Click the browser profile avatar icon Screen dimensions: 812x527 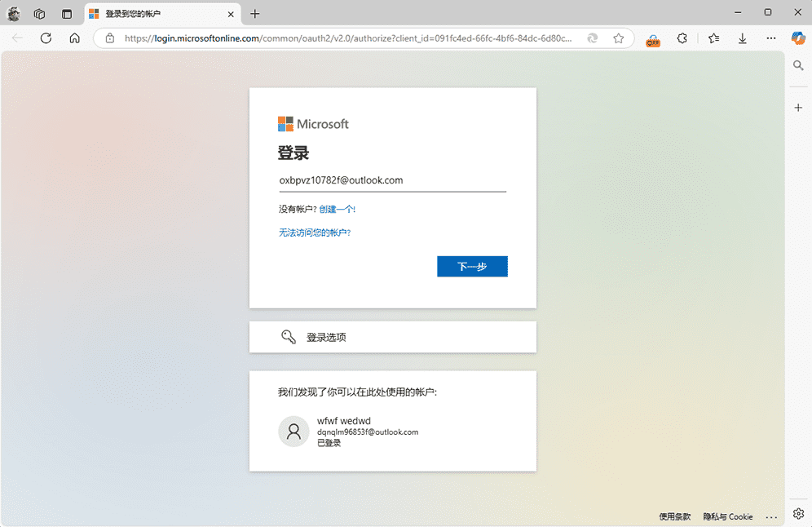(14, 14)
